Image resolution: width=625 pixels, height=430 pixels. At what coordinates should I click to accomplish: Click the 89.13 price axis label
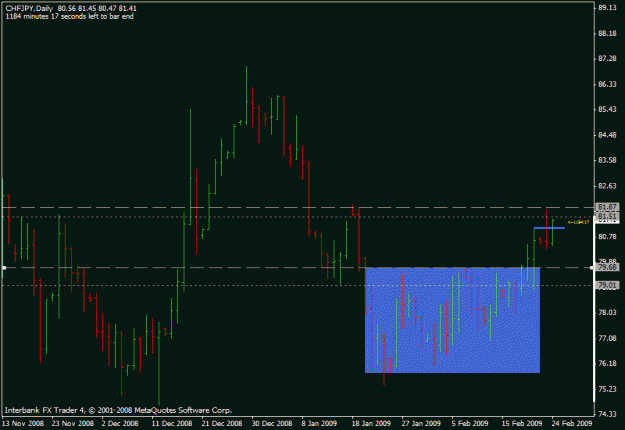(x=607, y=8)
